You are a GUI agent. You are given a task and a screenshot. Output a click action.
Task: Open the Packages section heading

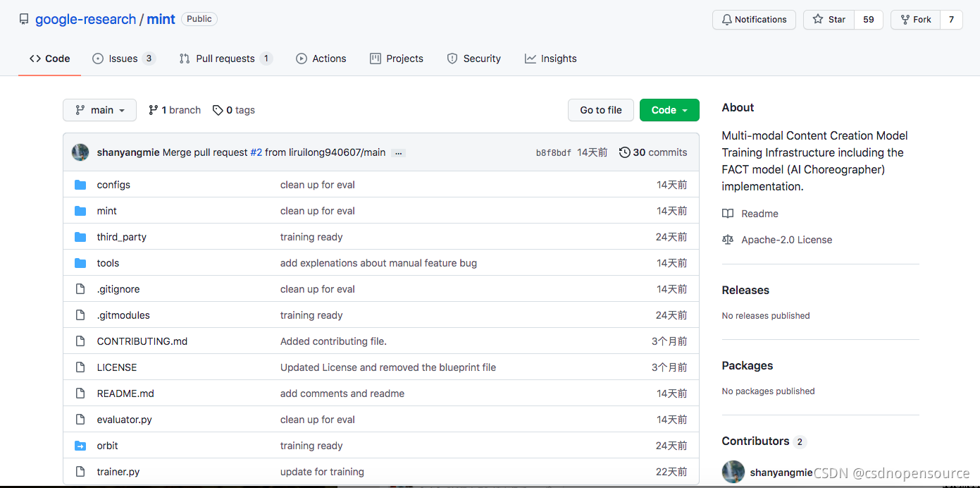(x=748, y=365)
